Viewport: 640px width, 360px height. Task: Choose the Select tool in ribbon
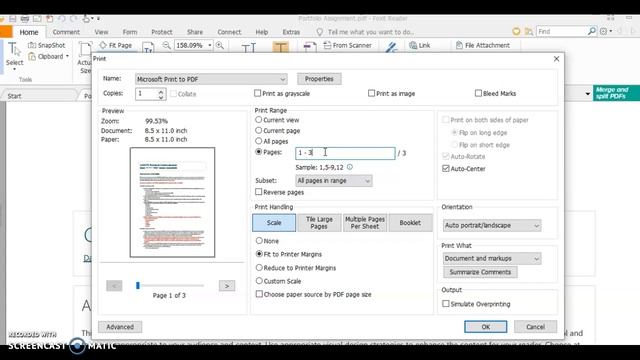pyautogui.click(x=14, y=55)
